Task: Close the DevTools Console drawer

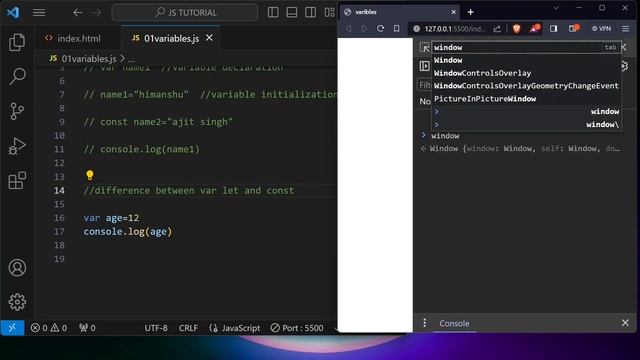Action: [625, 323]
